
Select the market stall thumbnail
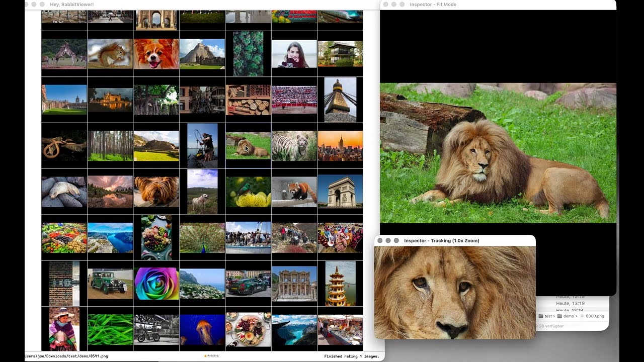tap(340, 330)
